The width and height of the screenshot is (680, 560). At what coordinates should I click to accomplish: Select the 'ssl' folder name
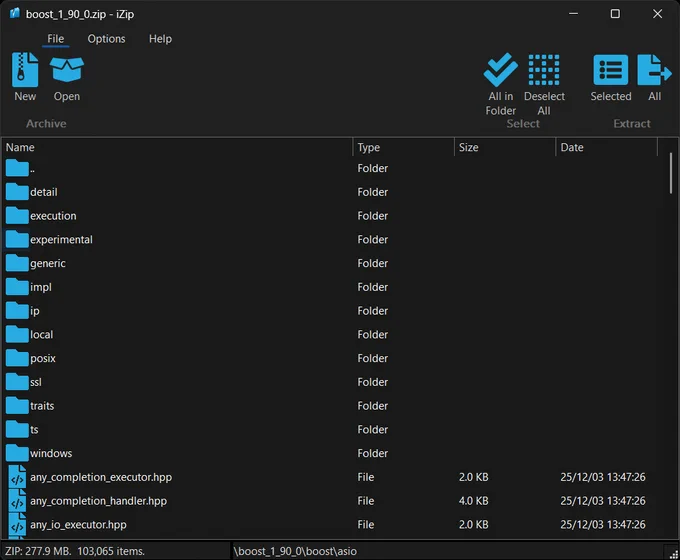point(36,382)
